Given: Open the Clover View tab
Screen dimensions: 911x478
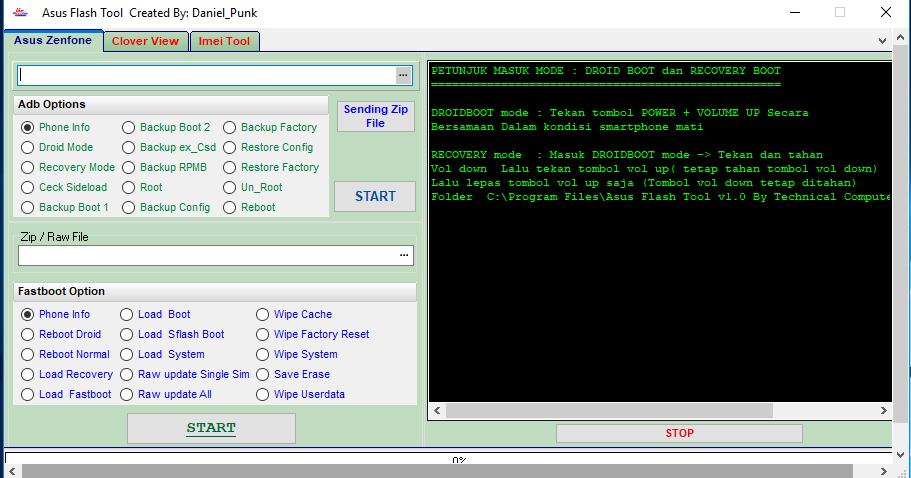Looking at the screenshot, I should coord(145,41).
